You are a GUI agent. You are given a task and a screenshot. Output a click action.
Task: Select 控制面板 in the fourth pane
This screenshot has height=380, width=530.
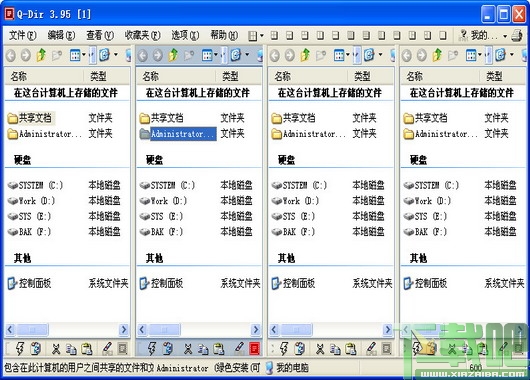[x=431, y=283]
